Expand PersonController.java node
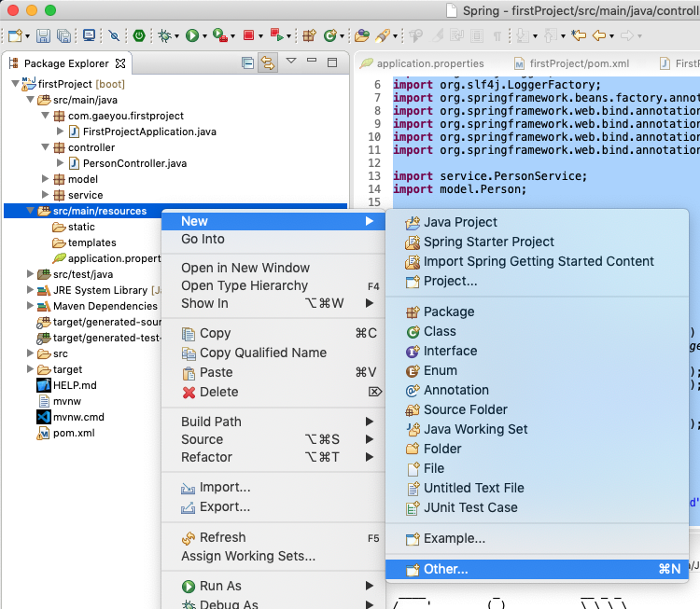Viewport: 700px width, 609px height. tap(60, 163)
